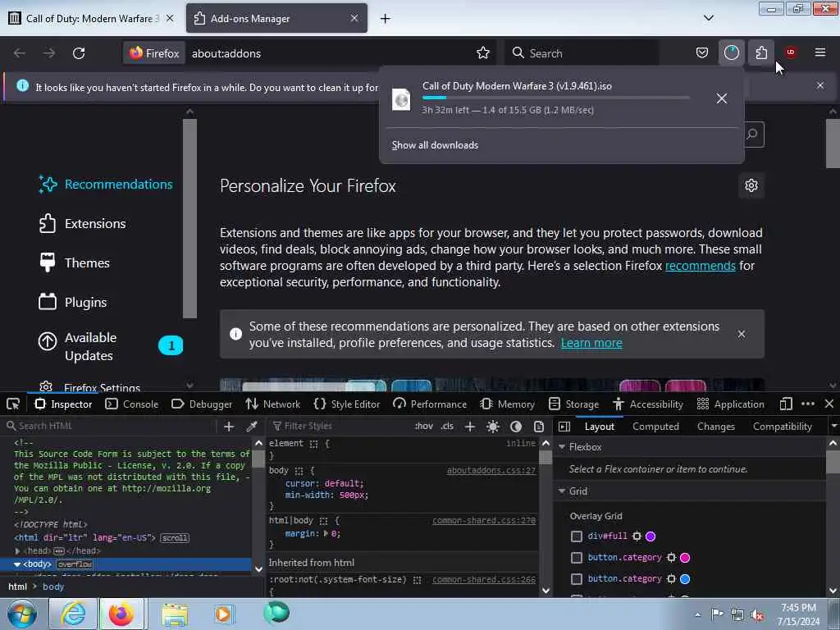
Task: Toggle the :hov pseudo-class panel
Action: [423, 427]
